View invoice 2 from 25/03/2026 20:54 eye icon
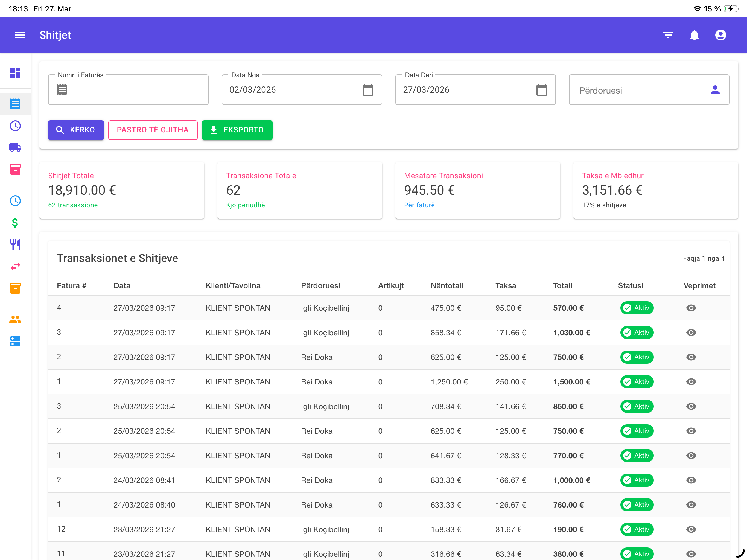 (691, 431)
